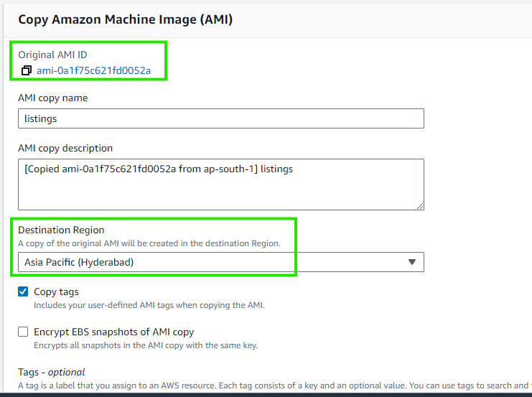Click the Destination Region help text
The image size is (532, 397).
click(149, 243)
